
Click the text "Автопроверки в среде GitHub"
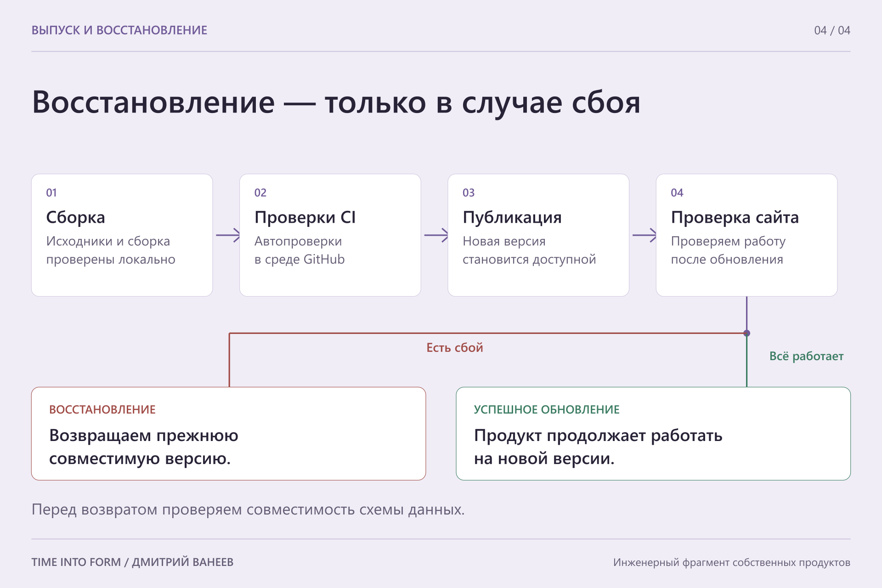(x=300, y=250)
